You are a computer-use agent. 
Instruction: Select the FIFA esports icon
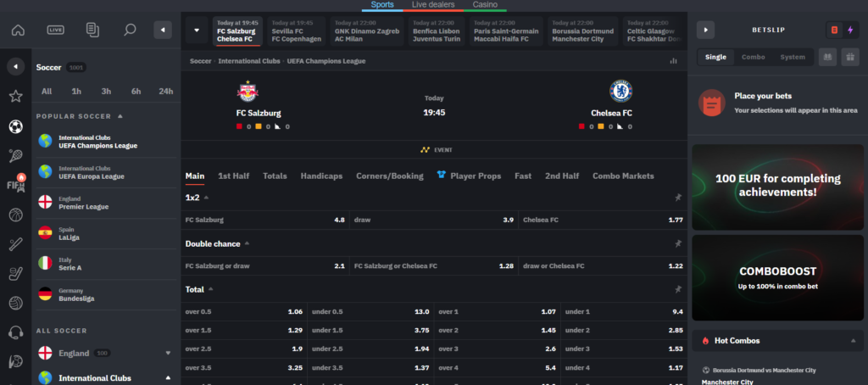[x=15, y=185]
